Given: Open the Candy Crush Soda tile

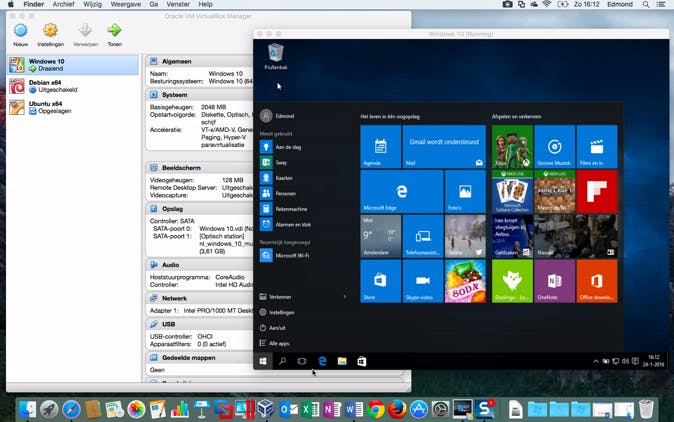Looking at the screenshot, I should tap(465, 281).
